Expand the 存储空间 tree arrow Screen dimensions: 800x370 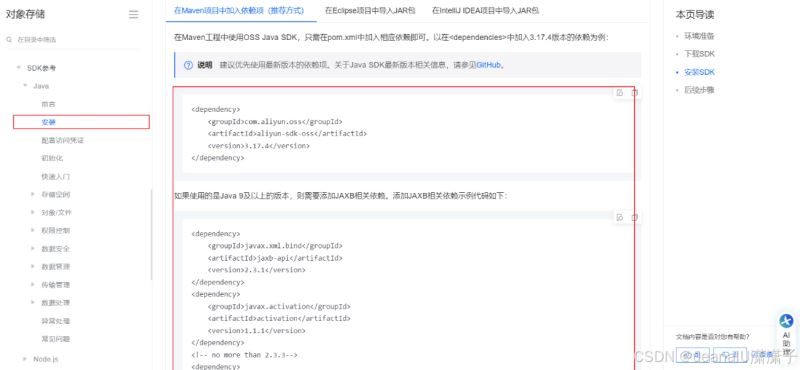click(x=33, y=194)
